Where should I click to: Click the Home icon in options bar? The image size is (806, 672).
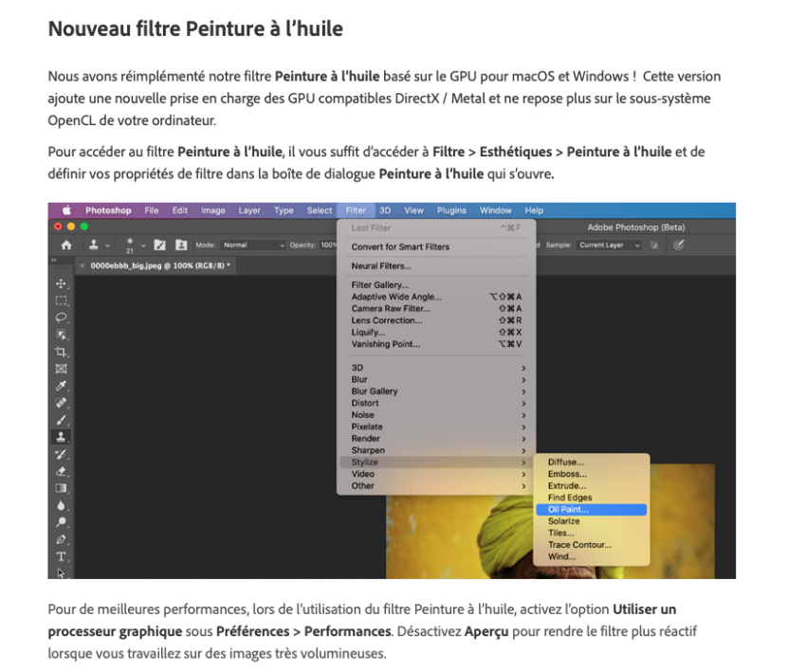click(66, 245)
